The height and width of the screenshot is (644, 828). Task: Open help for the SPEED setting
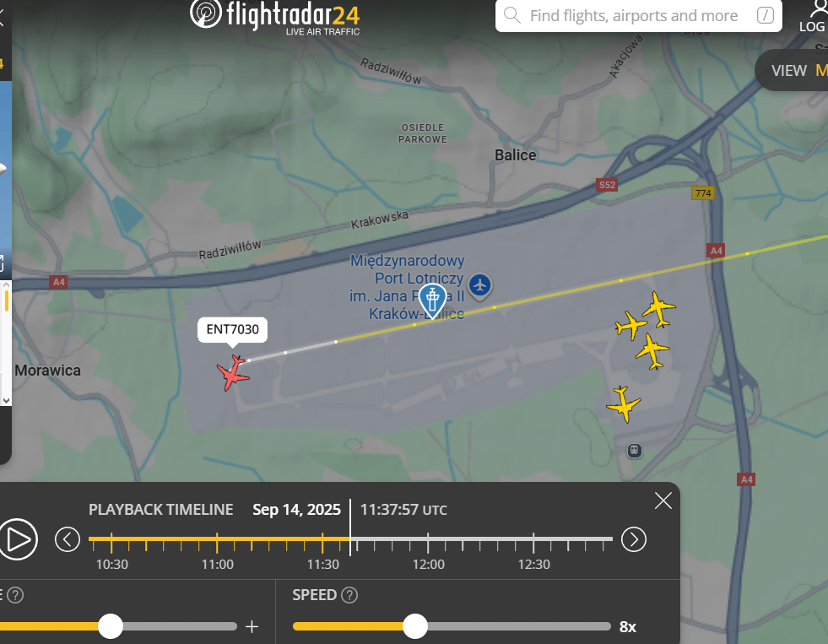(349, 595)
